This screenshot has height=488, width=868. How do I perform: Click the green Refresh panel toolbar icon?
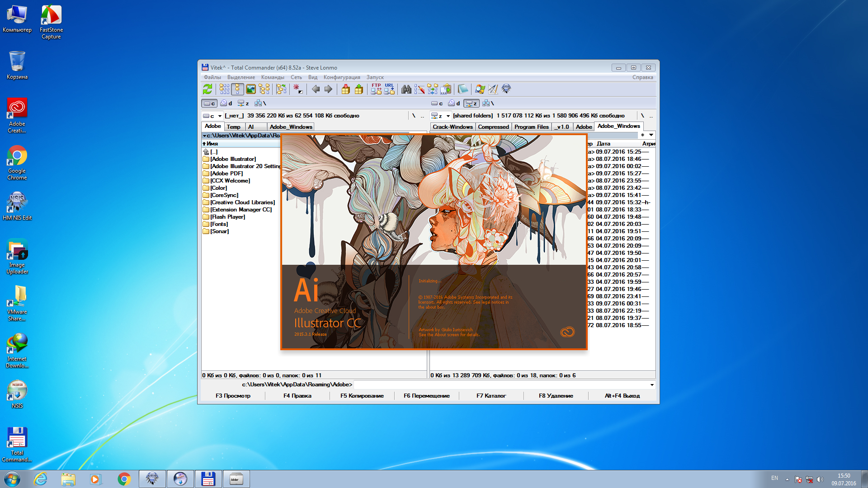pyautogui.click(x=208, y=89)
